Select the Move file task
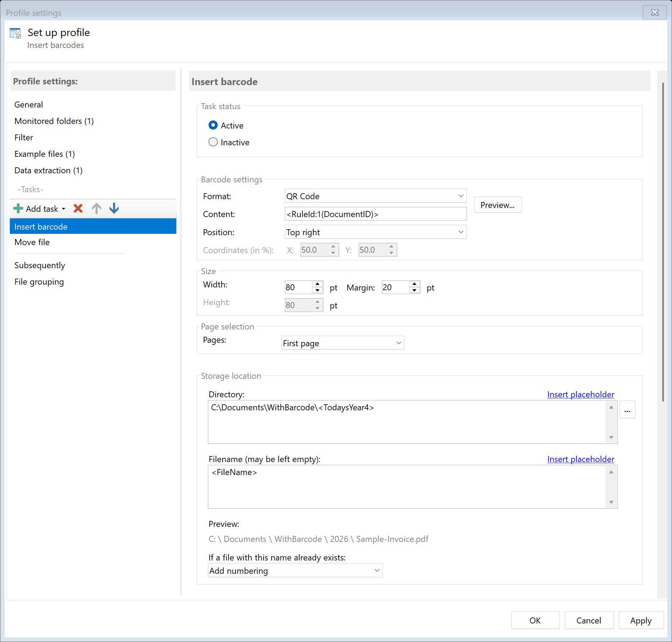The height and width of the screenshot is (642, 672). click(x=31, y=242)
